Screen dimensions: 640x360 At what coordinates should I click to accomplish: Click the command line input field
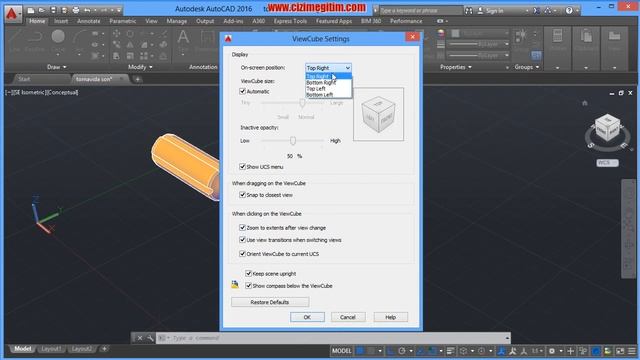click(x=333, y=338)
